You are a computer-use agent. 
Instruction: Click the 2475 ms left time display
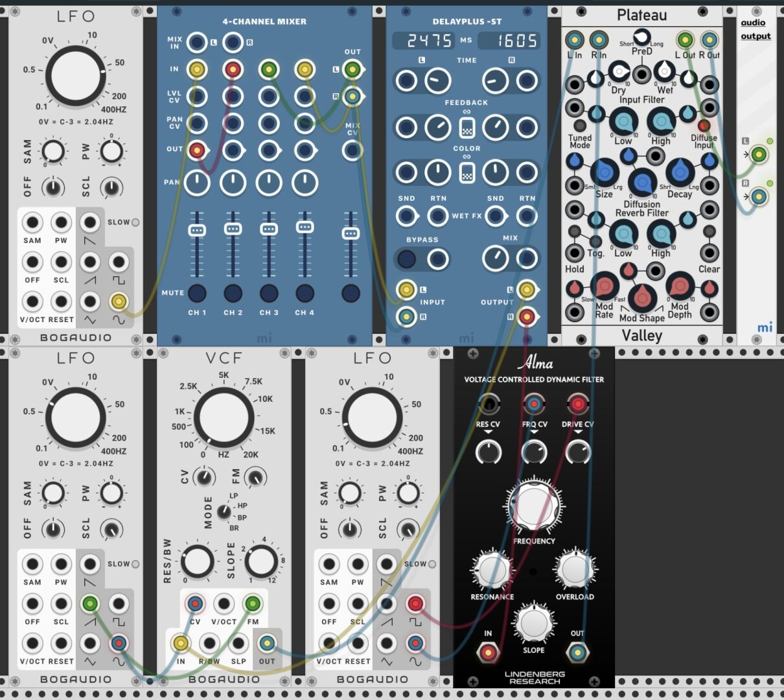(422, 41)
